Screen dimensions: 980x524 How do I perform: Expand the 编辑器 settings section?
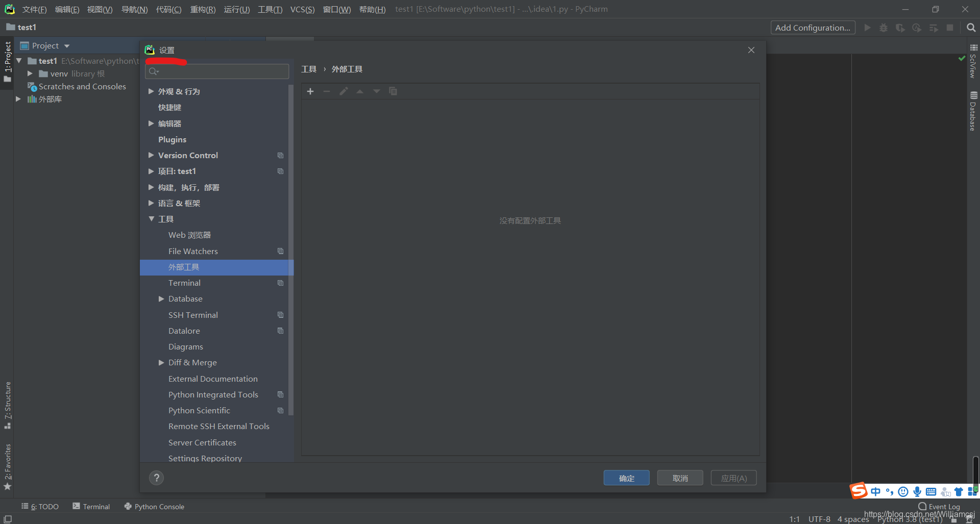tap(151, 123)
